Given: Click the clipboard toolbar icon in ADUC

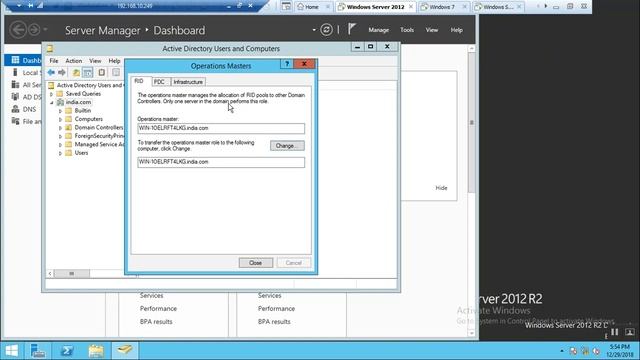Looking at the screenshot, I should click(102, 73).
